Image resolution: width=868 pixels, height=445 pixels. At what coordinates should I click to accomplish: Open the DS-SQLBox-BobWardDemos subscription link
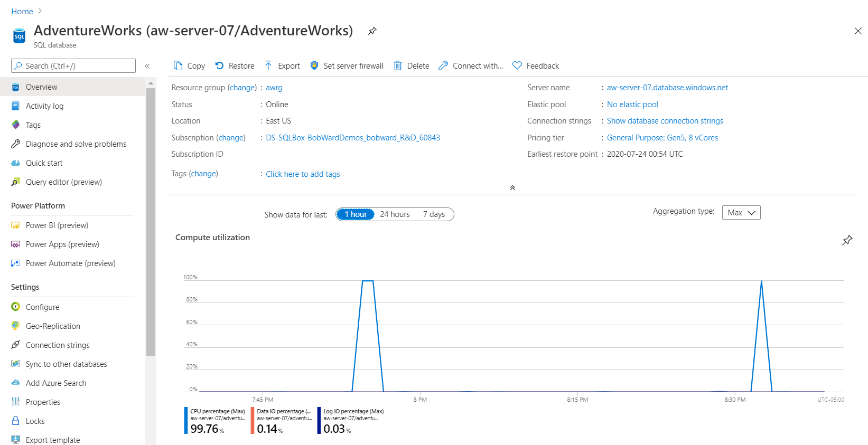(x=353, y=138)
